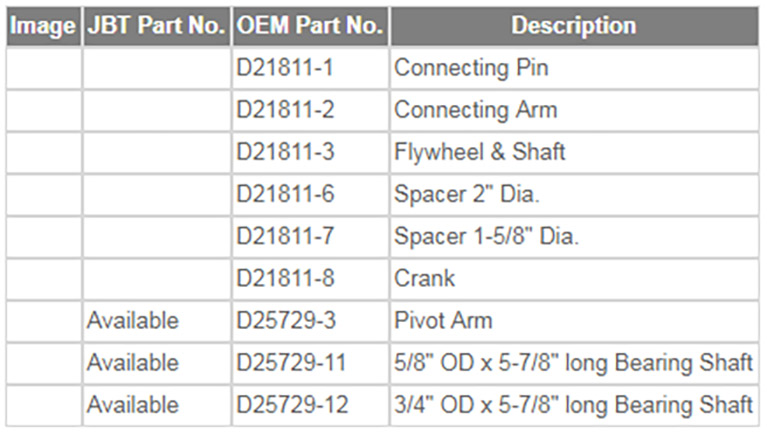The image size is (767, 434).
Task: Select the Flywheel & Shaft description
Action: coord(480,153)
